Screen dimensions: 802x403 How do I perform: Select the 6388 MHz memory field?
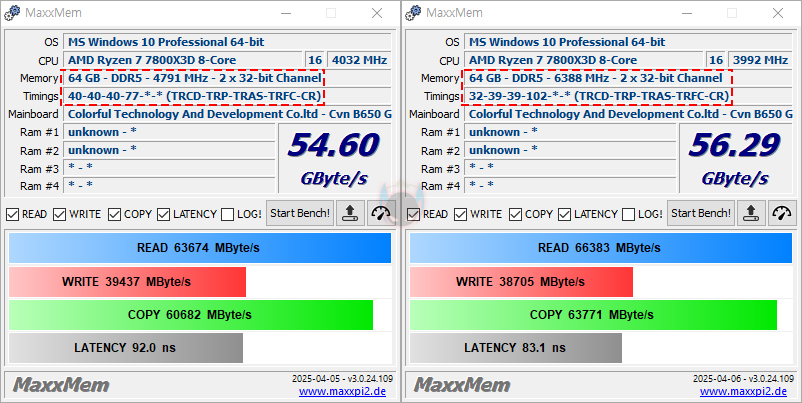coord(628,78)
